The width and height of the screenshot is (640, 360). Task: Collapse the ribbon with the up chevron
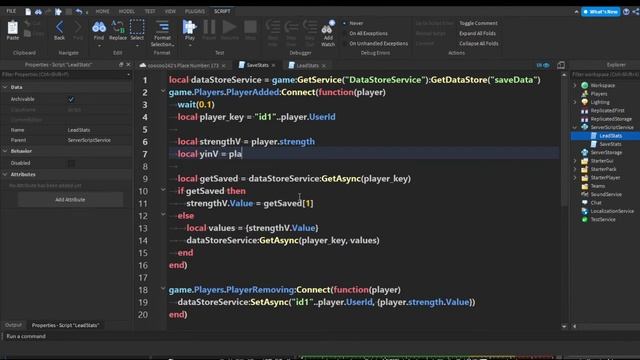point(576,12)
